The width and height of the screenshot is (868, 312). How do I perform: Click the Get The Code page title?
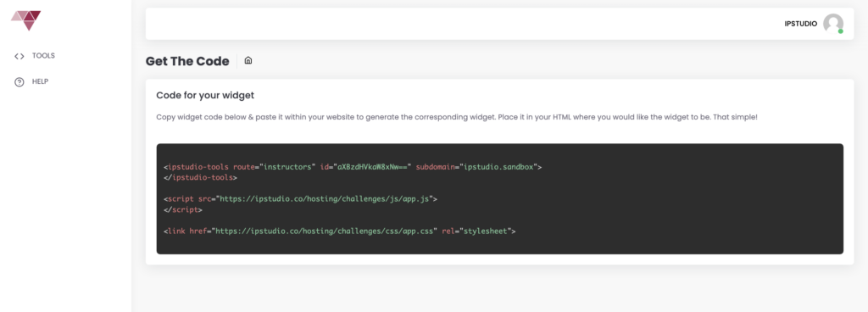pos(187,61)
